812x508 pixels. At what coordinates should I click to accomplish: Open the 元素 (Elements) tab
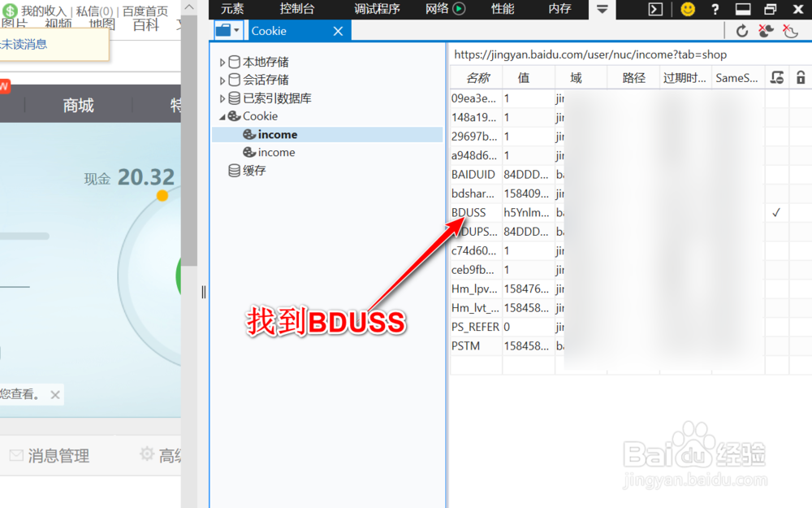coord(232,9)
